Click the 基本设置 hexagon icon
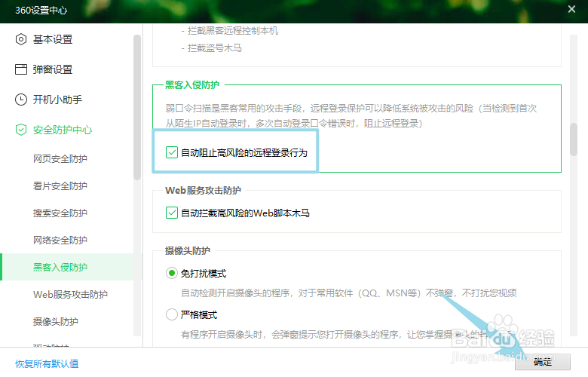Viewport: 588px width, 377px height. 21,39
